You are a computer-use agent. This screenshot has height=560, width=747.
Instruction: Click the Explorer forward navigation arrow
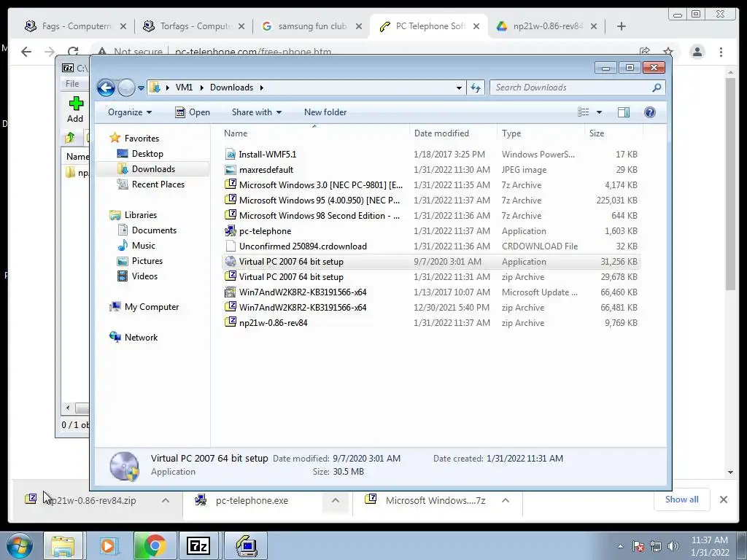click(126, 87)
